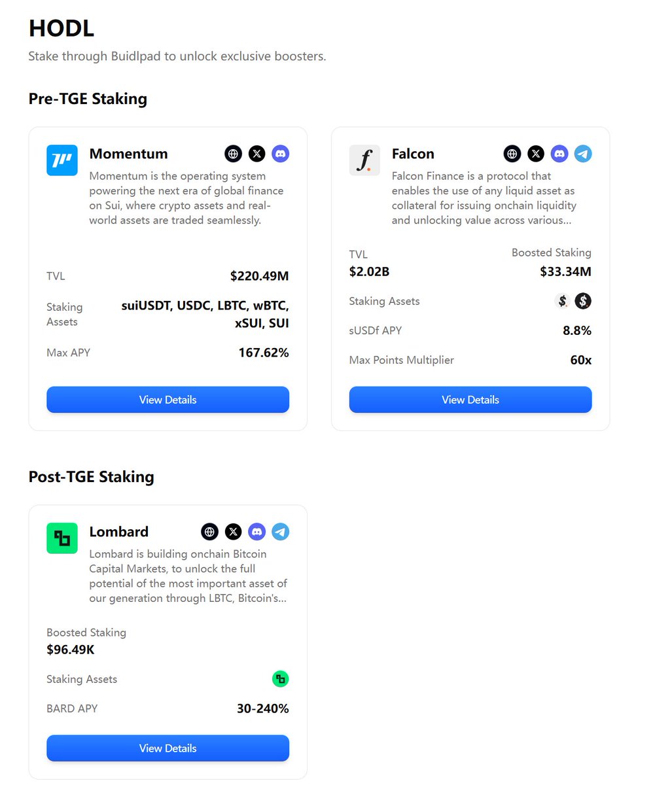Click the Momentum project logo
The height and width of the screenshot is (785, 672).
pyautogui.click(x=62, y=160)
